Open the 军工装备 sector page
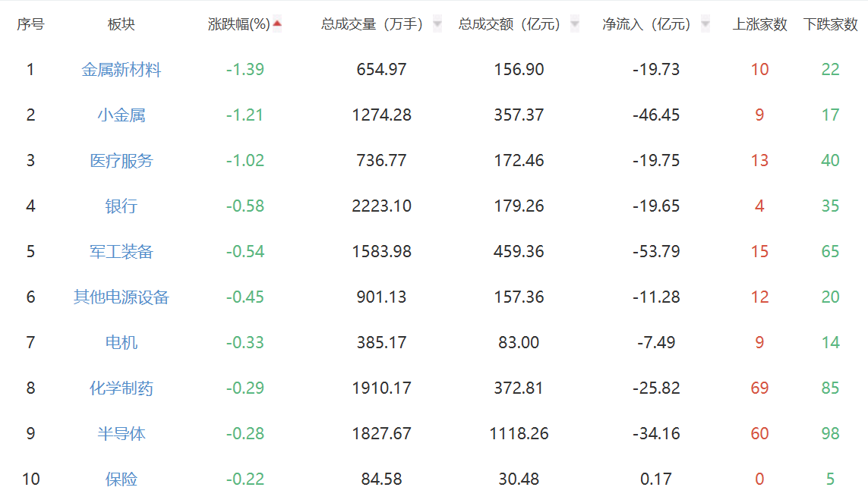 click(x=122, y=252)
